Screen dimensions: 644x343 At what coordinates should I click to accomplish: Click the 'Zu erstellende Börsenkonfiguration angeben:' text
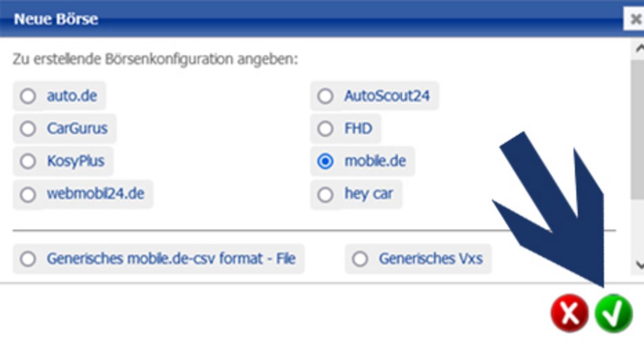pyautogui.click(x=155, y=59)
